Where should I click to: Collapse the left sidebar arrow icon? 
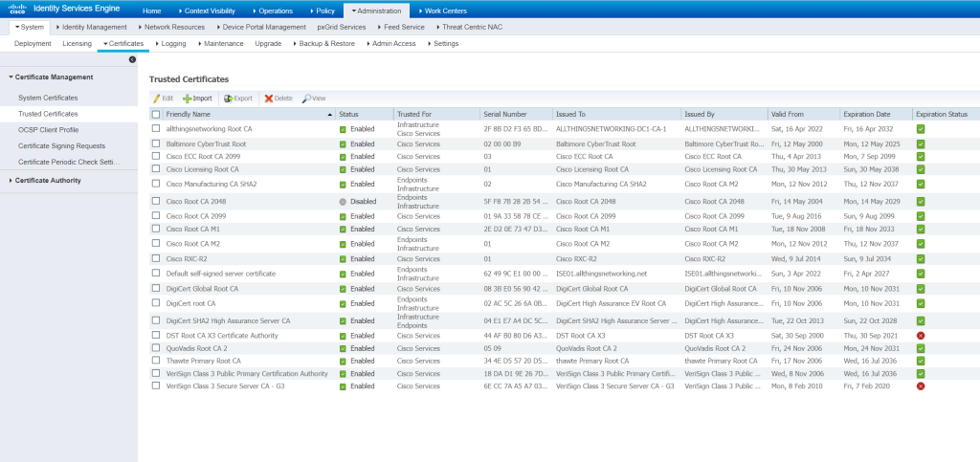point(132,59)
